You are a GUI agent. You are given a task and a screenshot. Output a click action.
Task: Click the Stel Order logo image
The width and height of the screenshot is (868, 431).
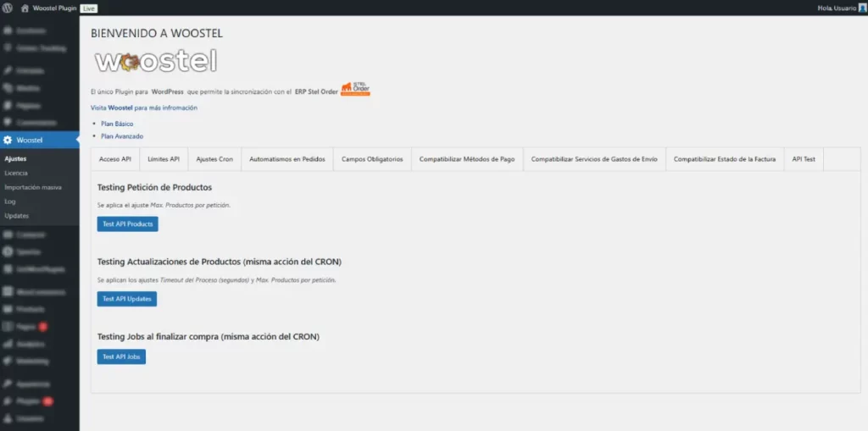pos(355,89)
